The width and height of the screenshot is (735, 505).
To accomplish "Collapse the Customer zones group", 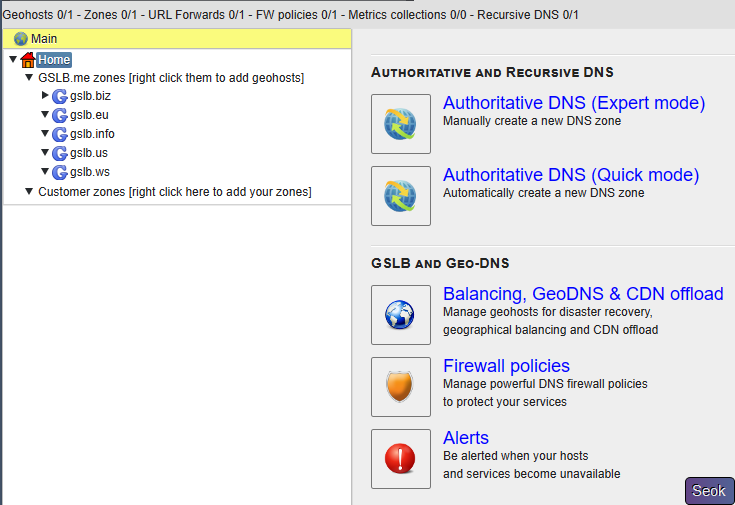I will [x=29, y=191].
